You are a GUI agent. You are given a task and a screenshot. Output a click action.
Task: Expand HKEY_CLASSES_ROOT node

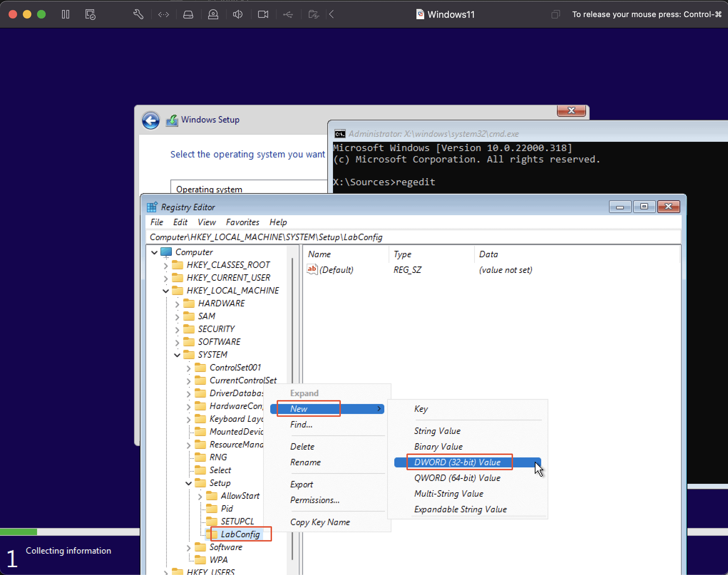(166, 265)
